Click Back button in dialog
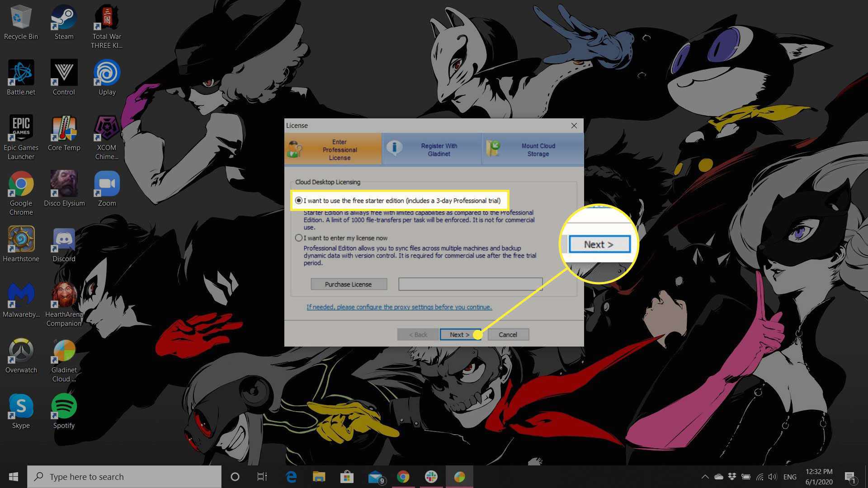Image resolution: width=868 pixels, height=488 pixels. 417,334
